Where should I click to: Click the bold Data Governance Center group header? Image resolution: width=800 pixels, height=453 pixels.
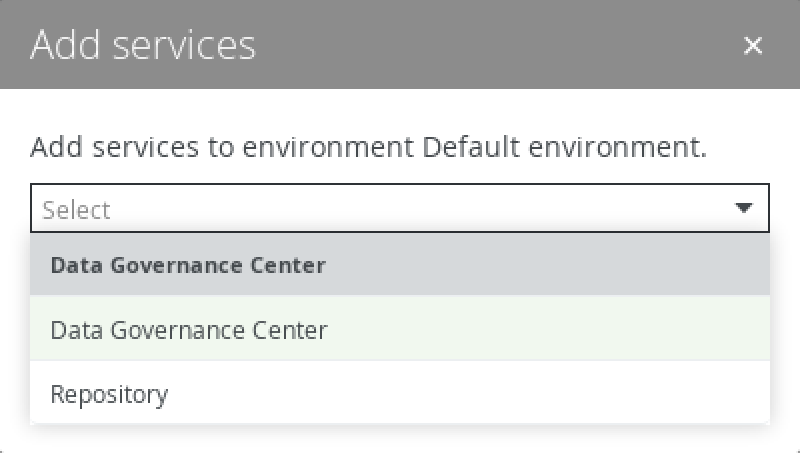tap(187, 265)
